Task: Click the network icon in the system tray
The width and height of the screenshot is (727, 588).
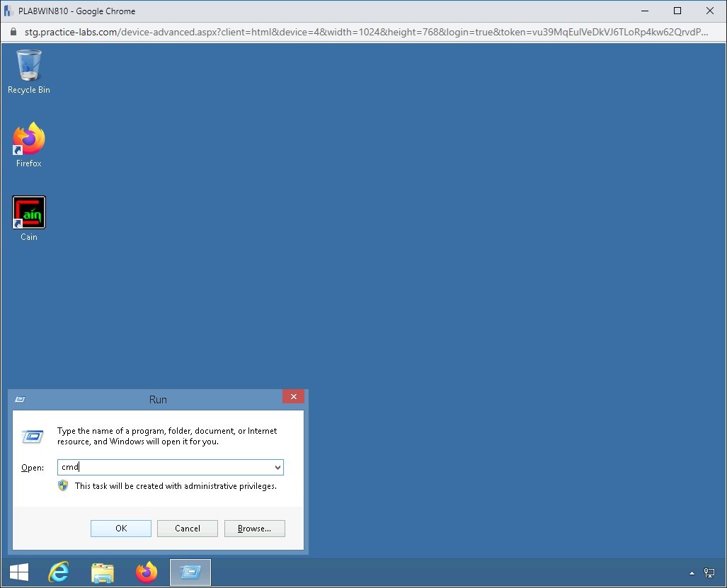Action: [709, 572]
